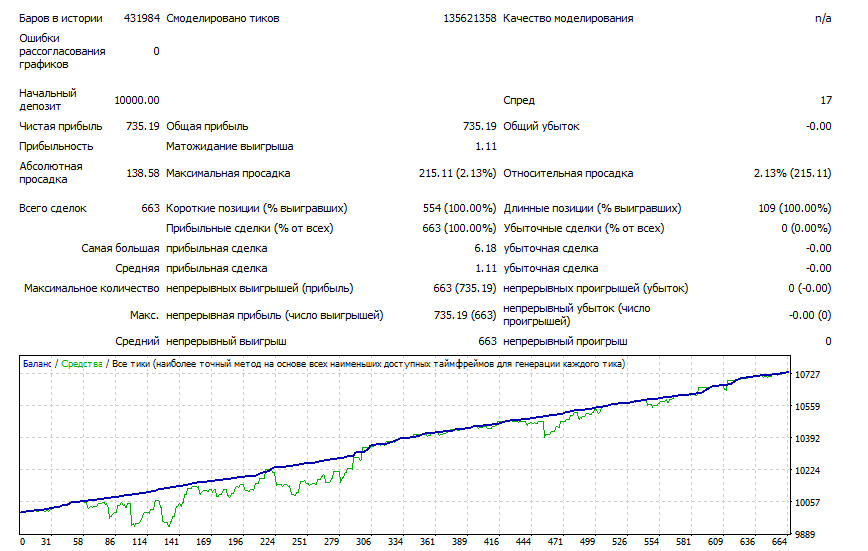The image size is (868, 551).
Task: Click the 141 x-axis tick label
Action: 172,542
